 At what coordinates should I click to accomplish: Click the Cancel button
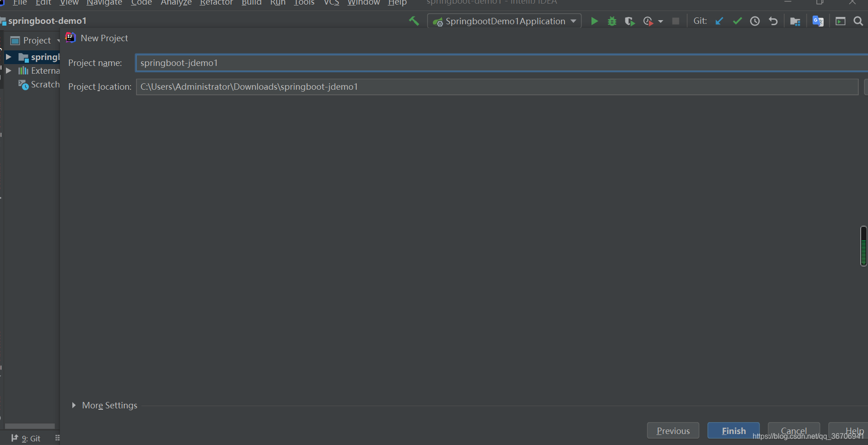coord(794,430)
